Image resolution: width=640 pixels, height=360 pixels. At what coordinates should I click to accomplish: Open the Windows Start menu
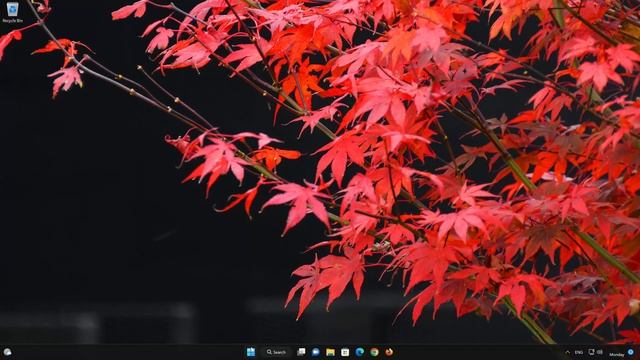pyautogui.click(x=251, y=352)
